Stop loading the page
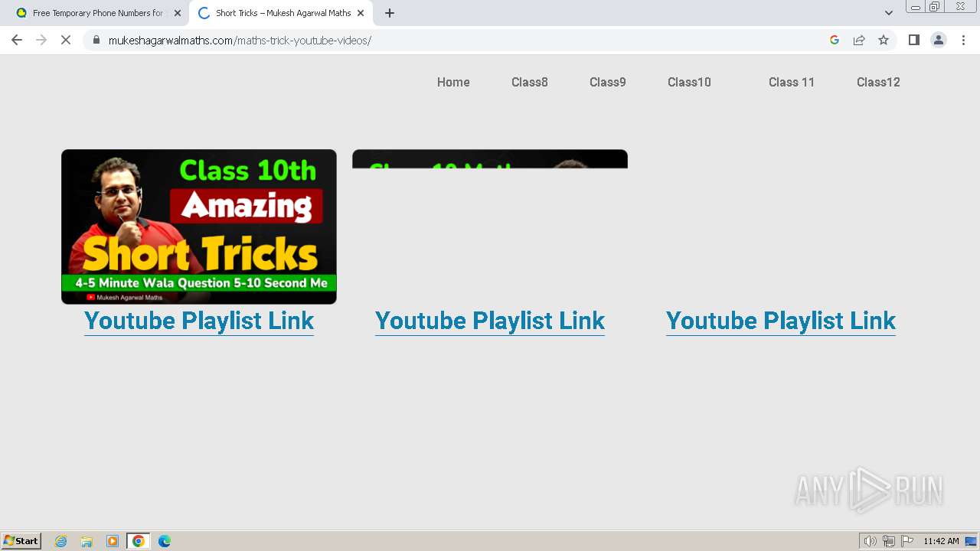This screenshot has width=980, height=551. point(66,40)
